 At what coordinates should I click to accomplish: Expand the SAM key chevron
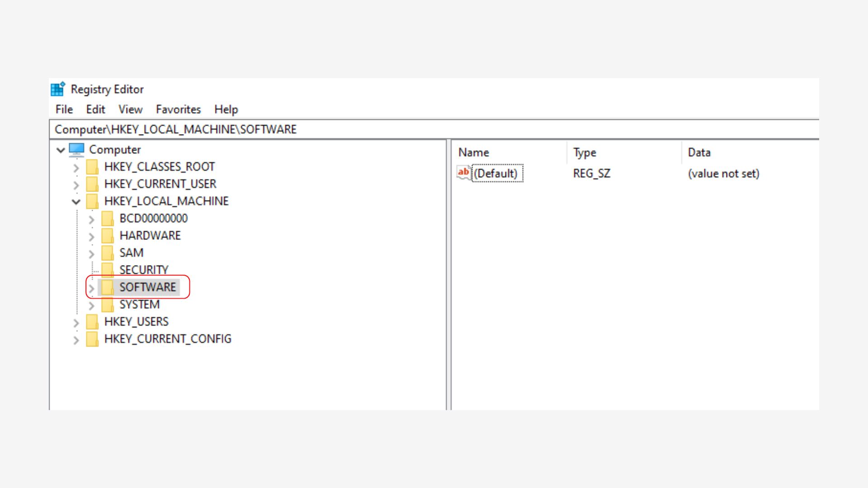pyautogui.click(x=91, y=253)
